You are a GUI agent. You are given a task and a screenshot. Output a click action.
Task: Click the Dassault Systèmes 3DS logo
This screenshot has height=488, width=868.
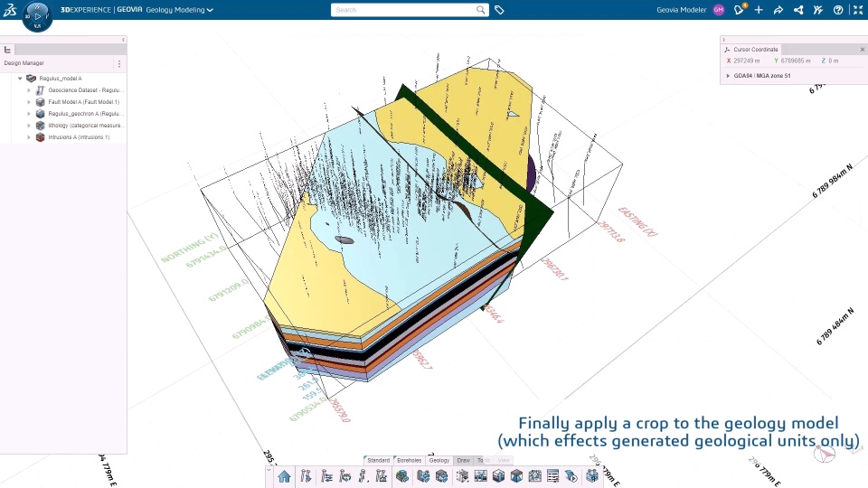(10, 9)
